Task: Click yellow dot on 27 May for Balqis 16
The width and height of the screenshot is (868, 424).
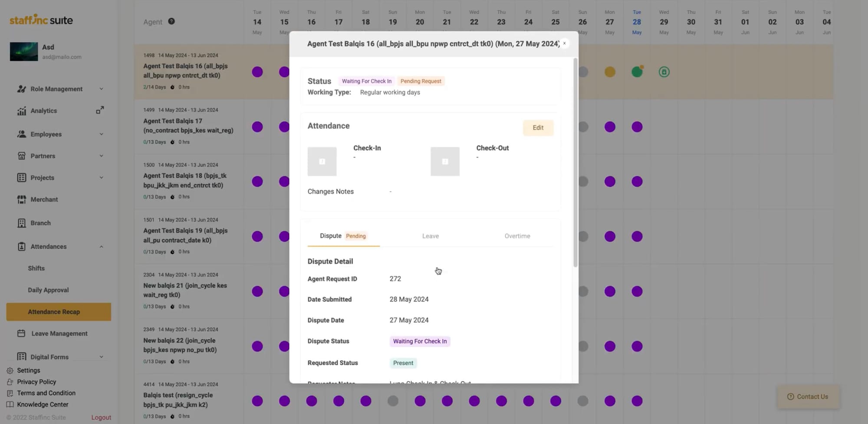Action: point(610,72)
